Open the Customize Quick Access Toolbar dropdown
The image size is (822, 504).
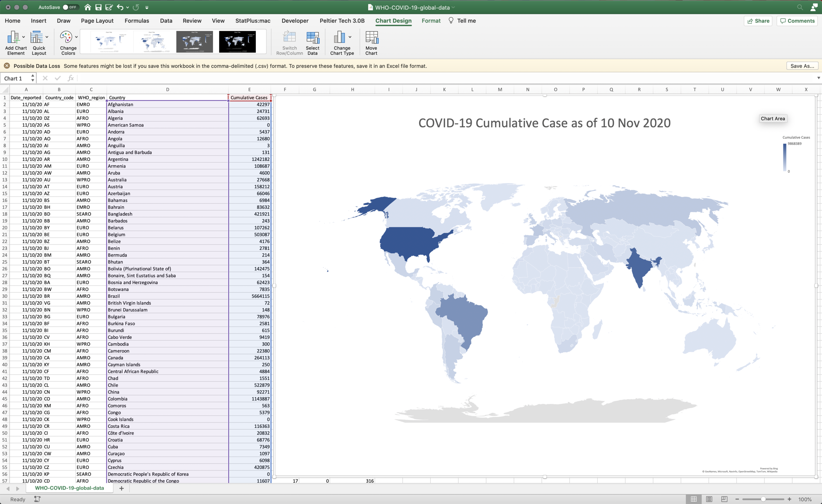tap(147, 7)
